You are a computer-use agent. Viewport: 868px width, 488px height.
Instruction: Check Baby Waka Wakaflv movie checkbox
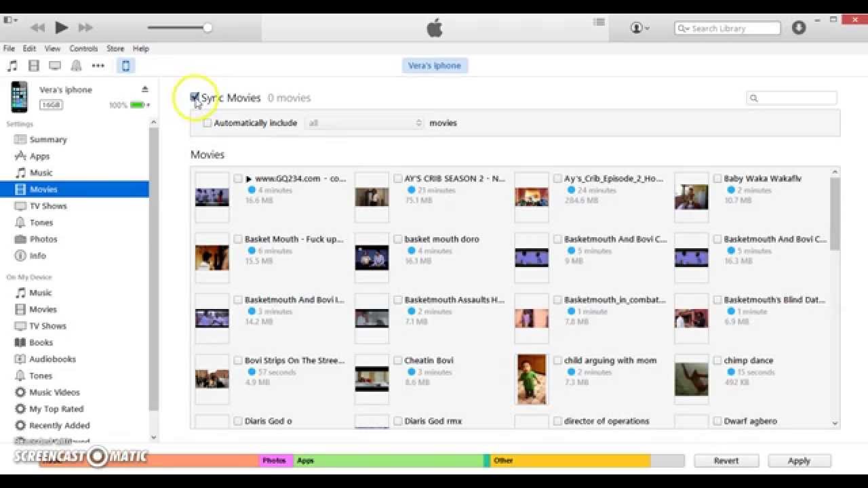(x=717, y=179)
